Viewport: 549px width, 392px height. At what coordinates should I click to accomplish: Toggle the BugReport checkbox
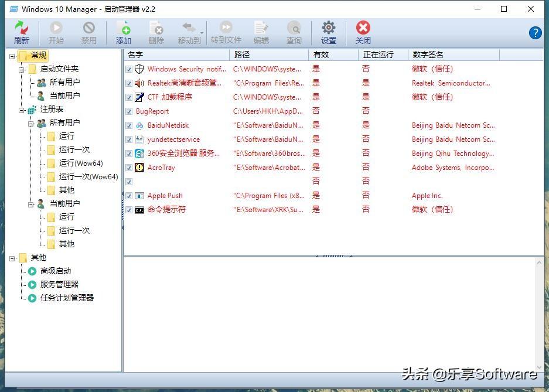click(x=129, y=111)
